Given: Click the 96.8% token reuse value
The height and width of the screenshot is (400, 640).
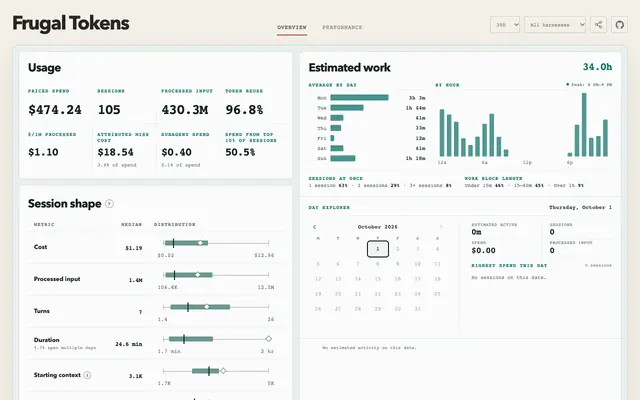Looking at the screenshot, I should [x=244, y=110].
